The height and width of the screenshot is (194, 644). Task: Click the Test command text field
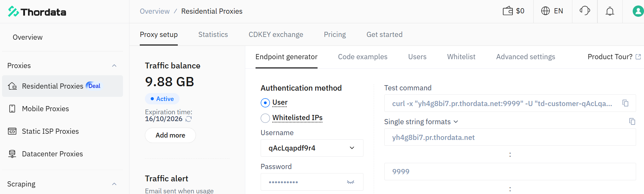tap(510, 103)
